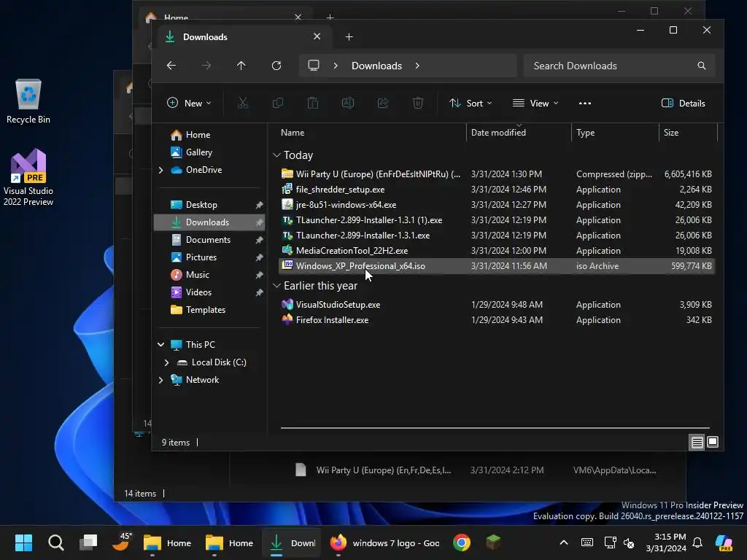747x560 pixels.
Task: Open Google Chrome from taskbar
Action: click(461, 542)
